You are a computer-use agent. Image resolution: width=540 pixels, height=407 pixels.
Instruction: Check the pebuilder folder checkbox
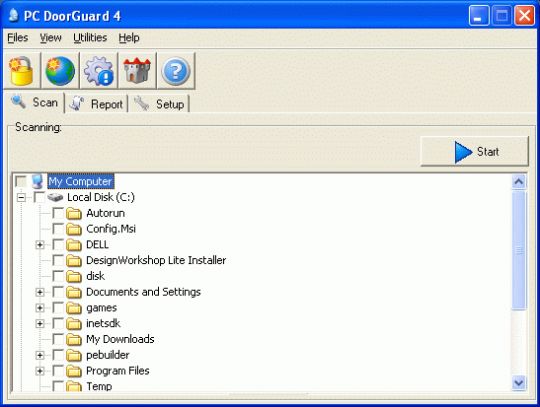click(x=58, y=355)
